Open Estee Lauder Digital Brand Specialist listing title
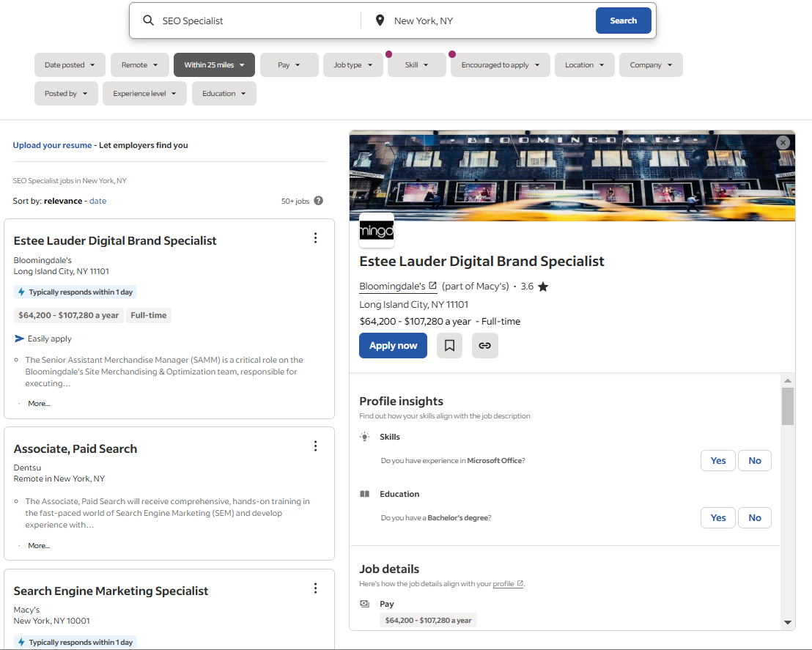 point(115,240)
